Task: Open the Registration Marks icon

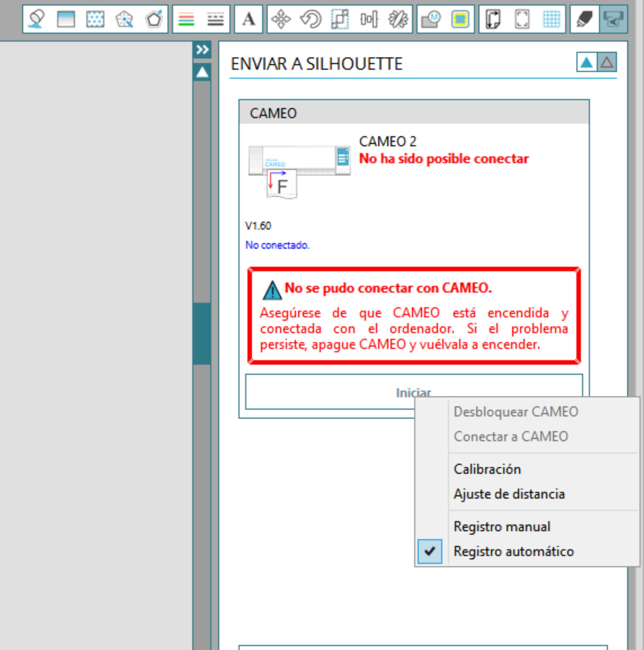Action: [x=522, y=19]
